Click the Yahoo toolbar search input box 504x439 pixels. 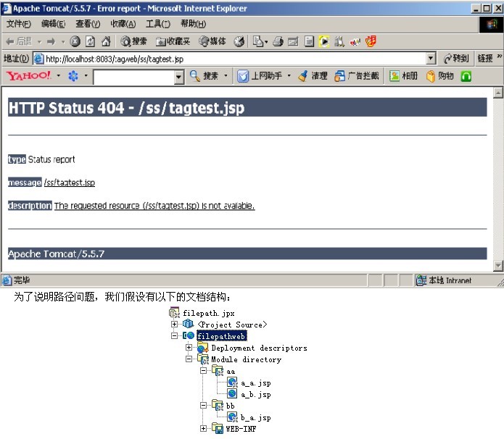(x=134, y=77)
